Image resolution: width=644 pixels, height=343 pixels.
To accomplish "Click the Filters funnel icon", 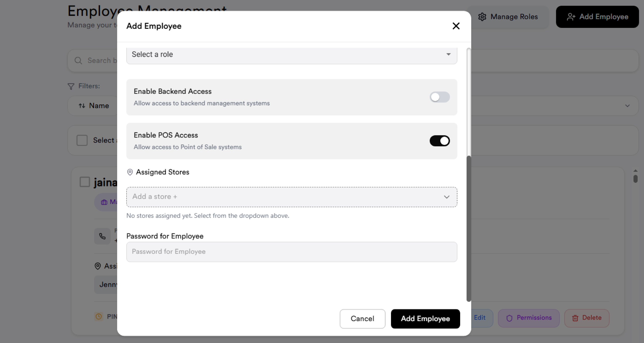I will (x=71, y=86).
